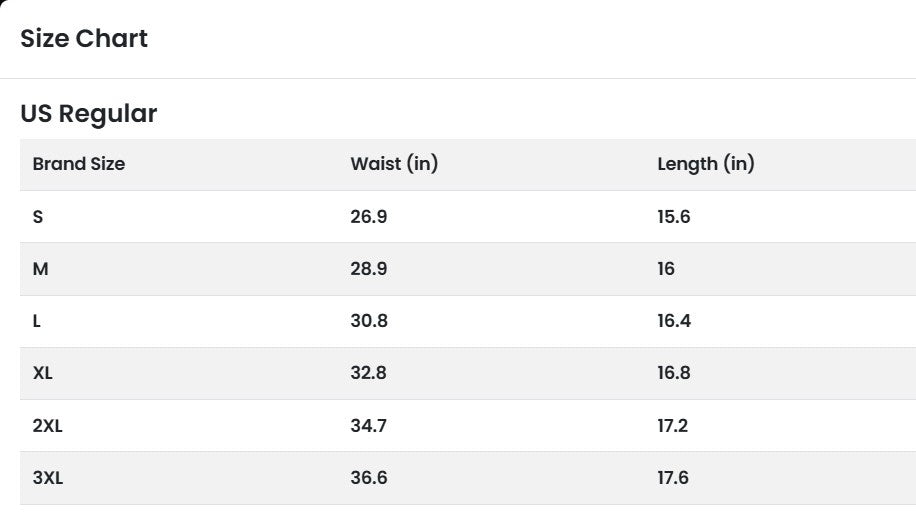Click waist value 26.9

point(368,217)
